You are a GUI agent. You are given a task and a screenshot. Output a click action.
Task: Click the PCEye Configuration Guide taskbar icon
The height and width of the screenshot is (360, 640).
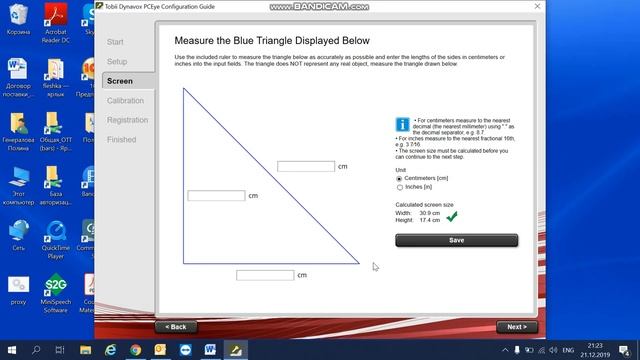[236, 350]
